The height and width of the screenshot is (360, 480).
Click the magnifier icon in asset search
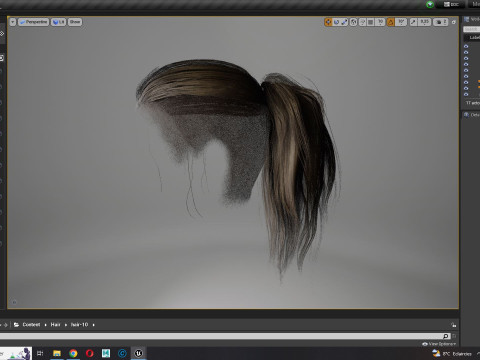point(446,336)
